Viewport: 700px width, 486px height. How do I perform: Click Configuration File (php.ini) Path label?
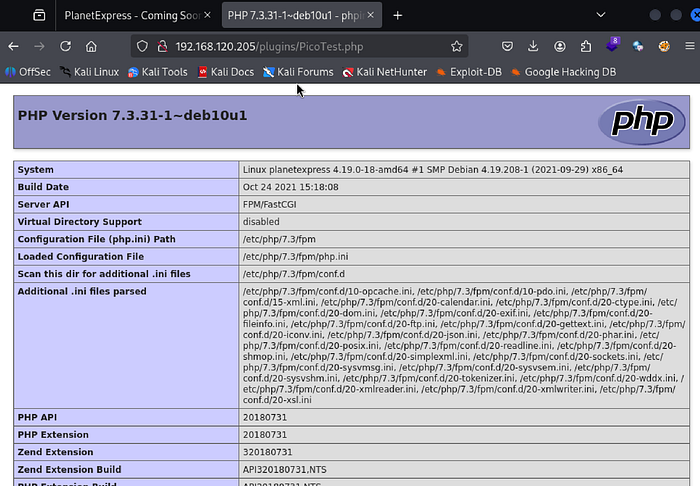pos(96,239)
